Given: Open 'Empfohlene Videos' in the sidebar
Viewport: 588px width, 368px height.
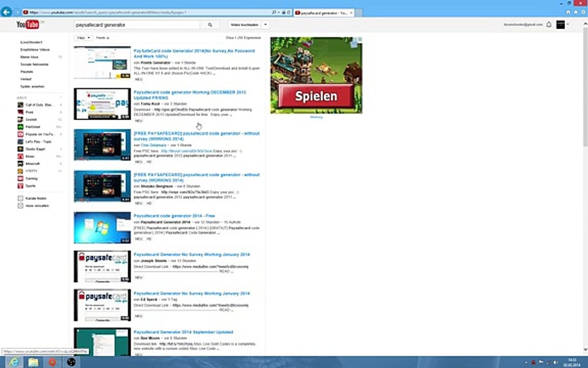Looking at the screenshot, I should [35, 50].
